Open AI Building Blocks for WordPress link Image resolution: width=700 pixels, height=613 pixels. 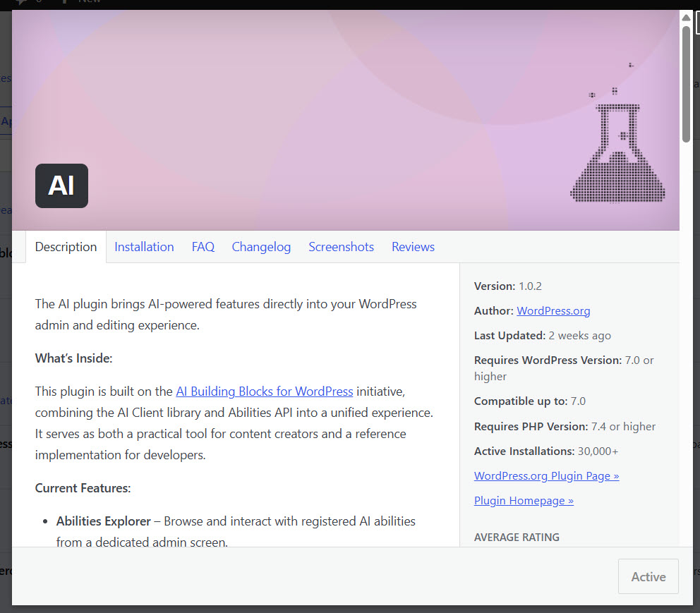[265, 392]
